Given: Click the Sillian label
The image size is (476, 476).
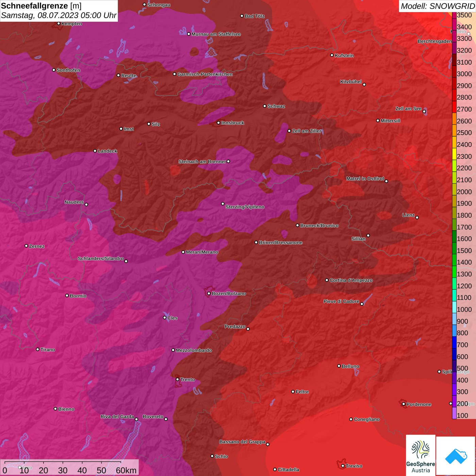Looking at the screenshot, I should 358,239.
